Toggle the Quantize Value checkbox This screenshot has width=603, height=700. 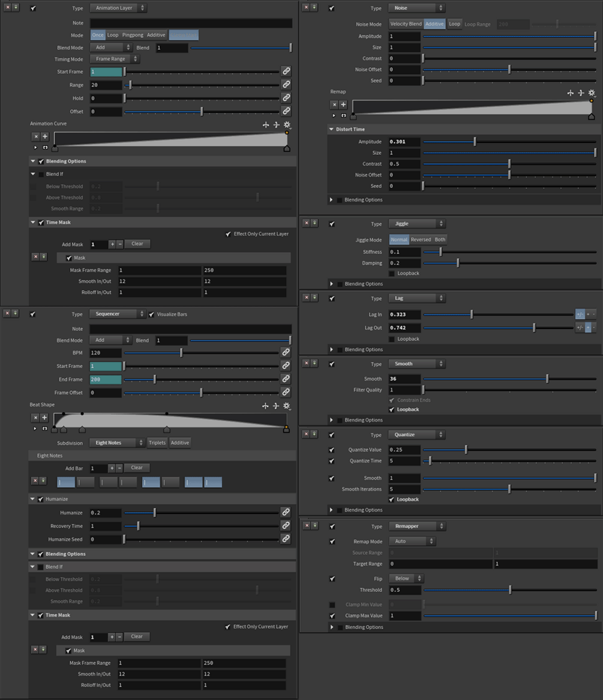[332, 450]
